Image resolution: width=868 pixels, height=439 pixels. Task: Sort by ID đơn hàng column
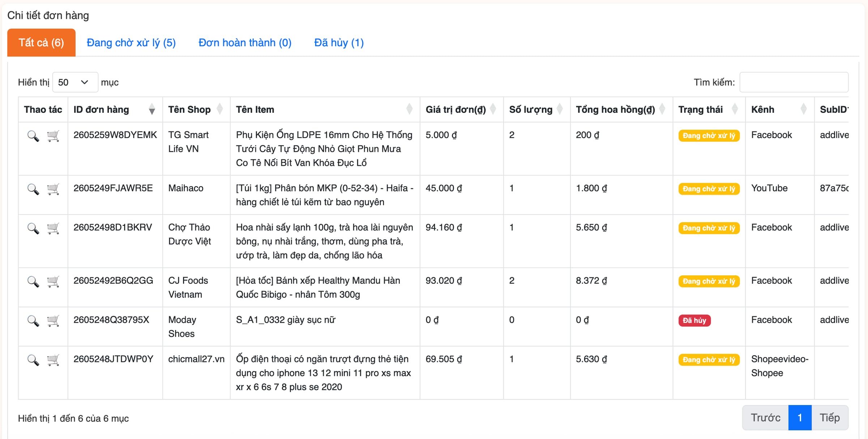[x=115, y=109]
